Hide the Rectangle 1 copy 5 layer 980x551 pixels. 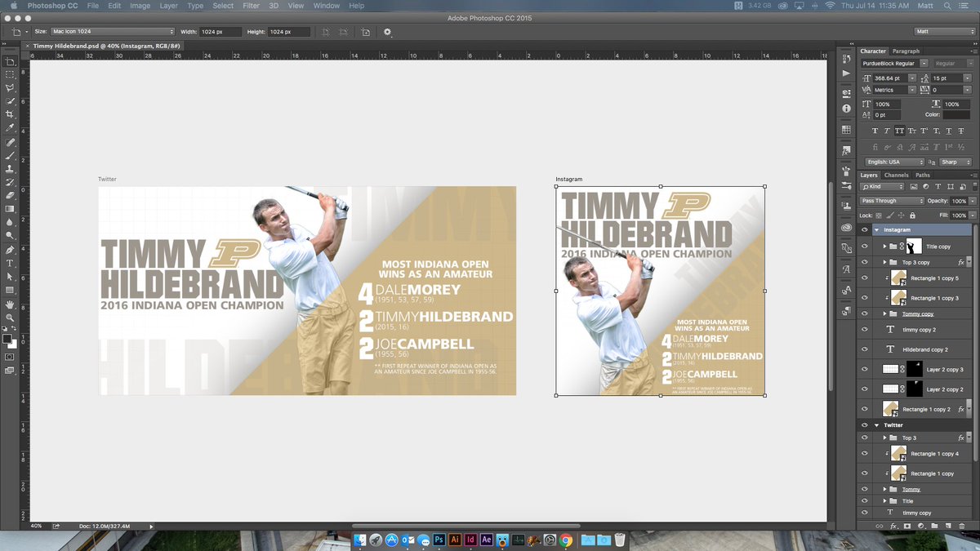tap(865, 278)
